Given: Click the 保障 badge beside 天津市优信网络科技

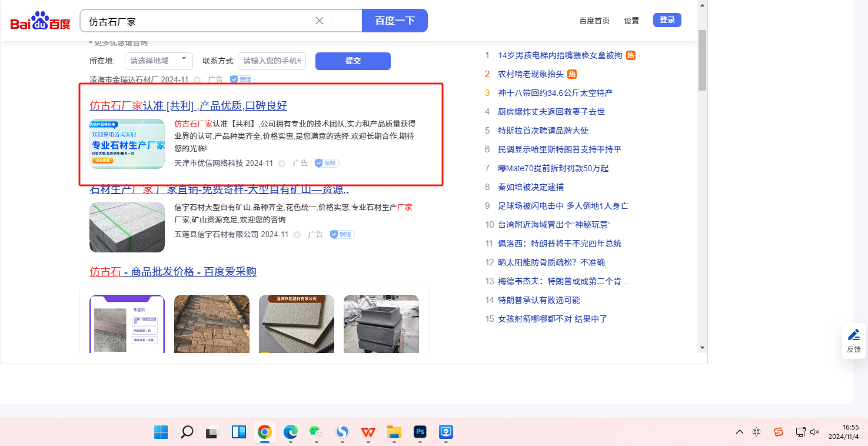Looking at the screenshot, I should [x=327, y=163].
